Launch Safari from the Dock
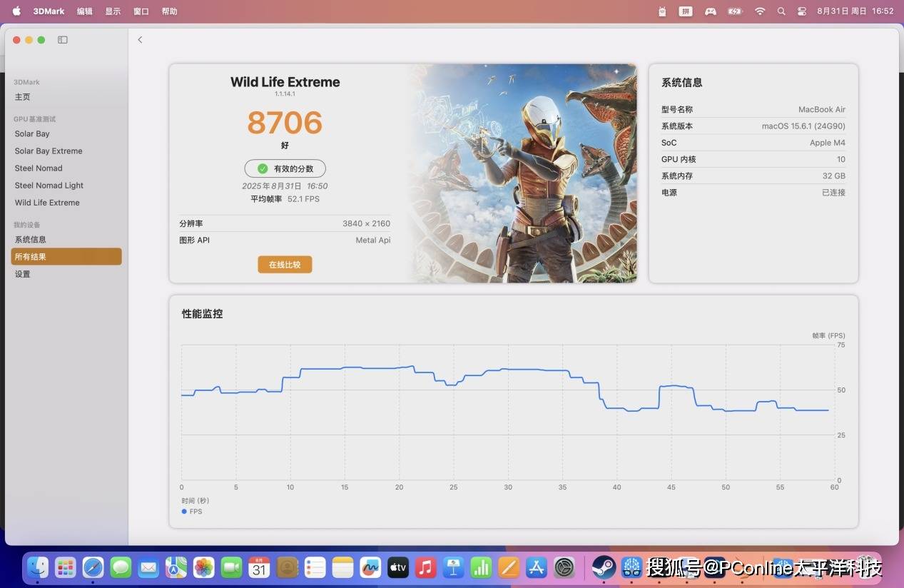Image resolution: width=904 pixels, height=588 pixels. (93, 567)
